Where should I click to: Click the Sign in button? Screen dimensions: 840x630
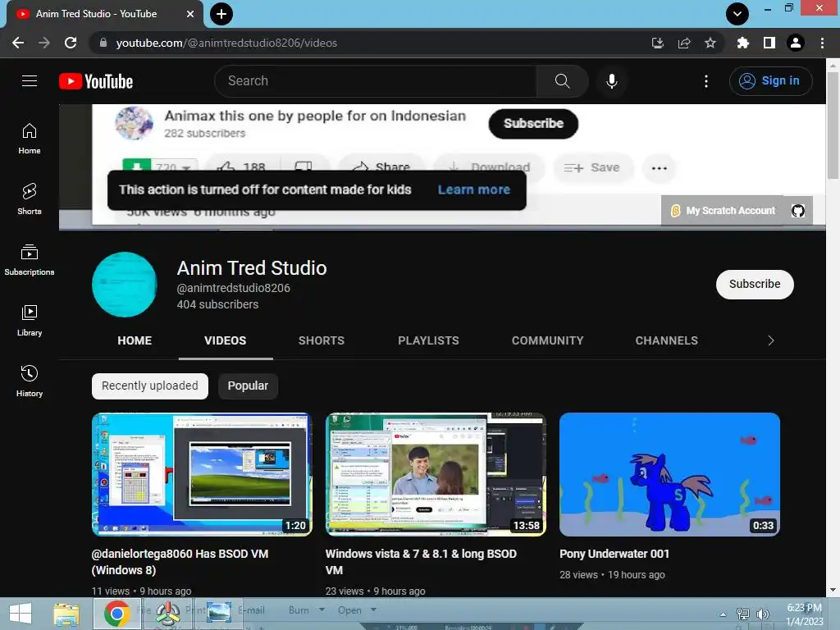770,81
